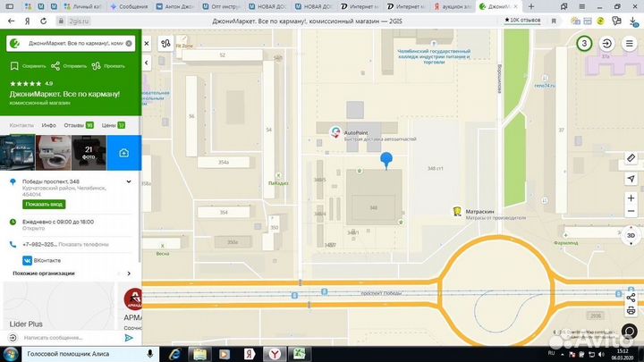Open the Инфо tab
The image size is (644, 362).
[48, 125]
